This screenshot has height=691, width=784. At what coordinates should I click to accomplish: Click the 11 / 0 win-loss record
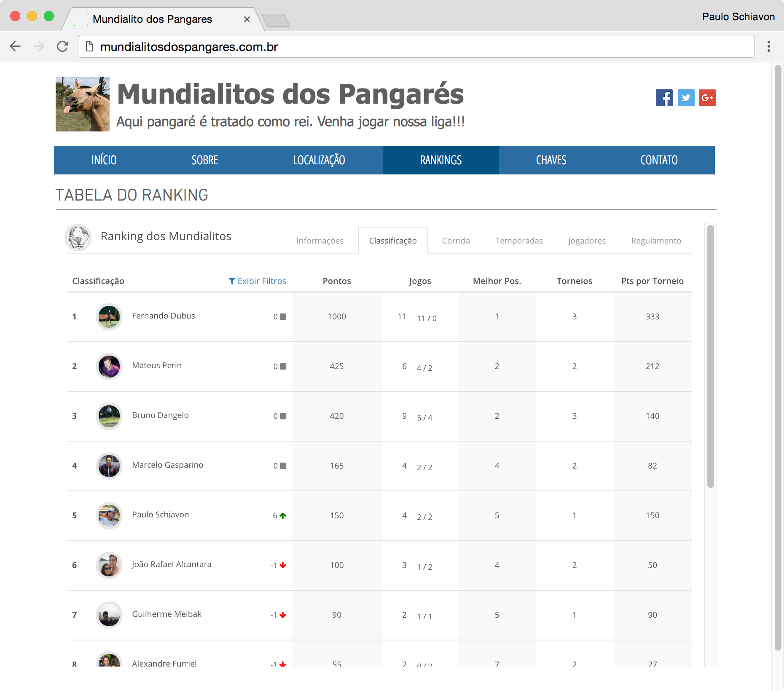click(427, 318)
